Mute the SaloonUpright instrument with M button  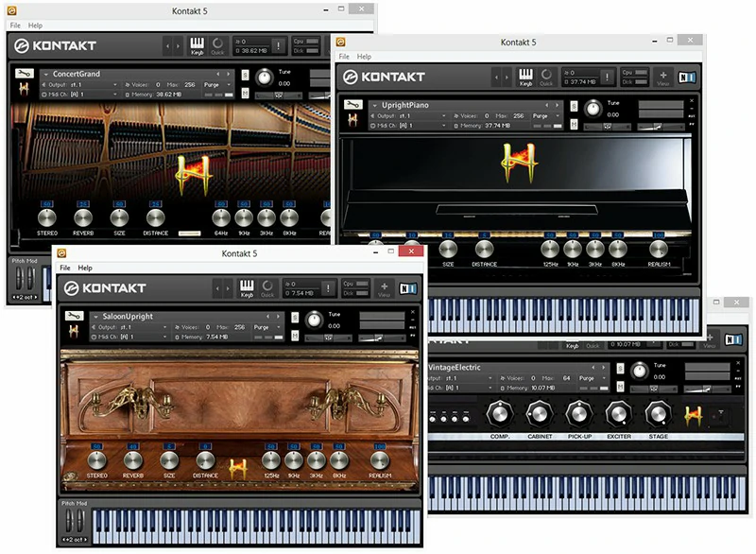click(295, 336)
